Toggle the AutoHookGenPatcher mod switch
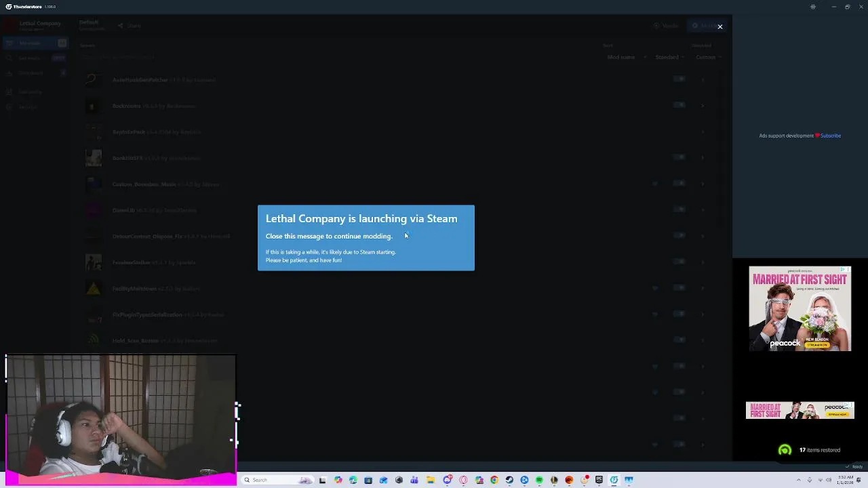The height and width of the screenshot is (488, 868). tap(679, 79)
